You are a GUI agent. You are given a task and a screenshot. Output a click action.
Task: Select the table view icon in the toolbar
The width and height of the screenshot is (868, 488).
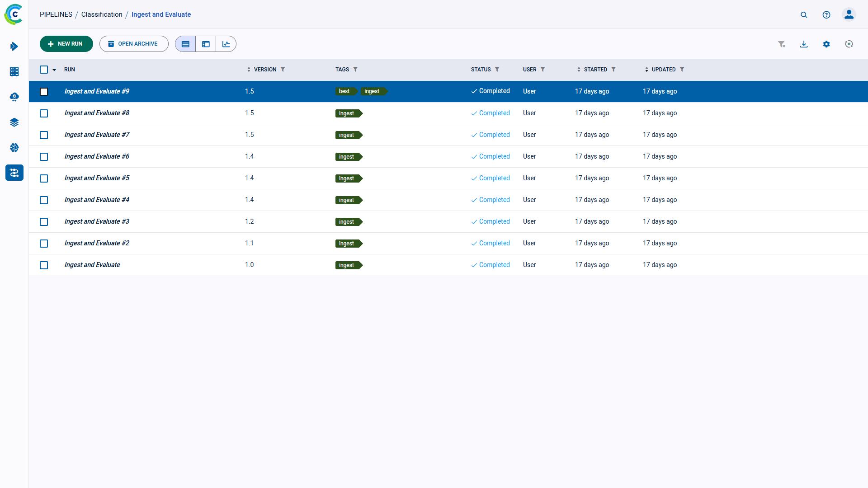(185, 44)
